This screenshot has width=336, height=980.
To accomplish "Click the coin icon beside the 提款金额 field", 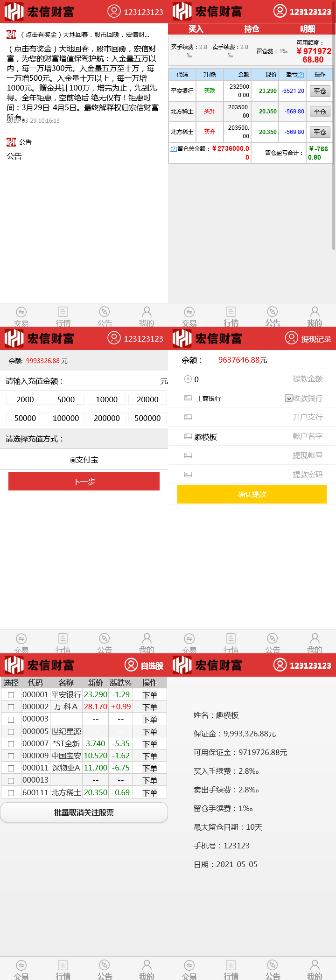I will (x=188, y=379).
